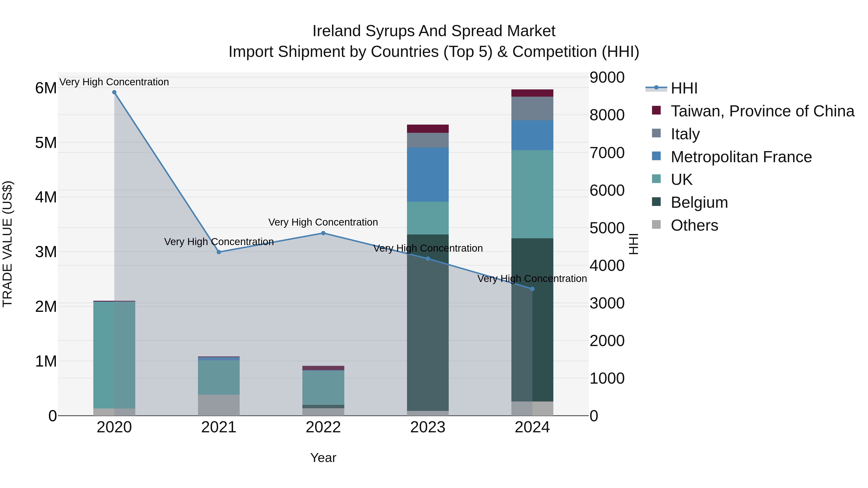Click the 2024 Italy bar segment
Viewport: 868px width, 488px height.
tap(532, 109)
